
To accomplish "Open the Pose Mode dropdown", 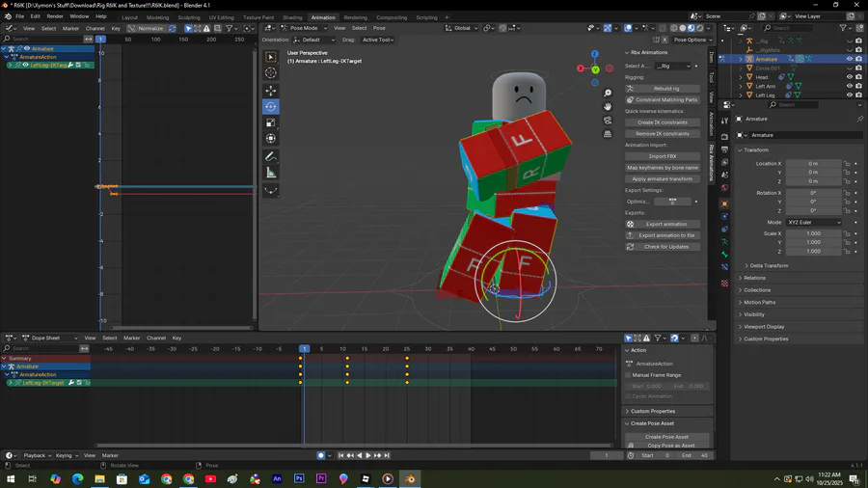I will pos(303,28).
